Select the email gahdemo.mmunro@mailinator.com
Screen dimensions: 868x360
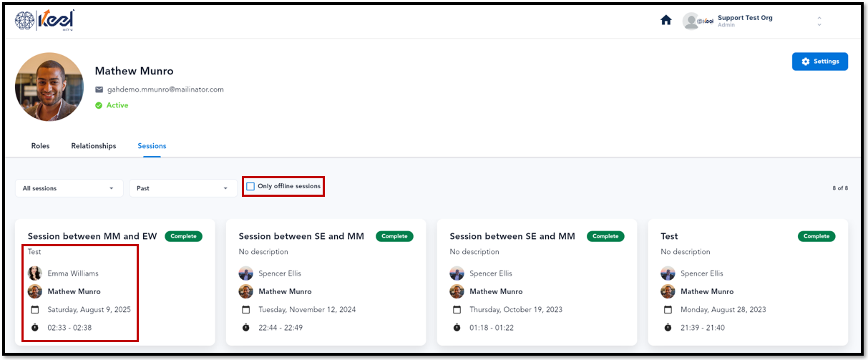165,89
